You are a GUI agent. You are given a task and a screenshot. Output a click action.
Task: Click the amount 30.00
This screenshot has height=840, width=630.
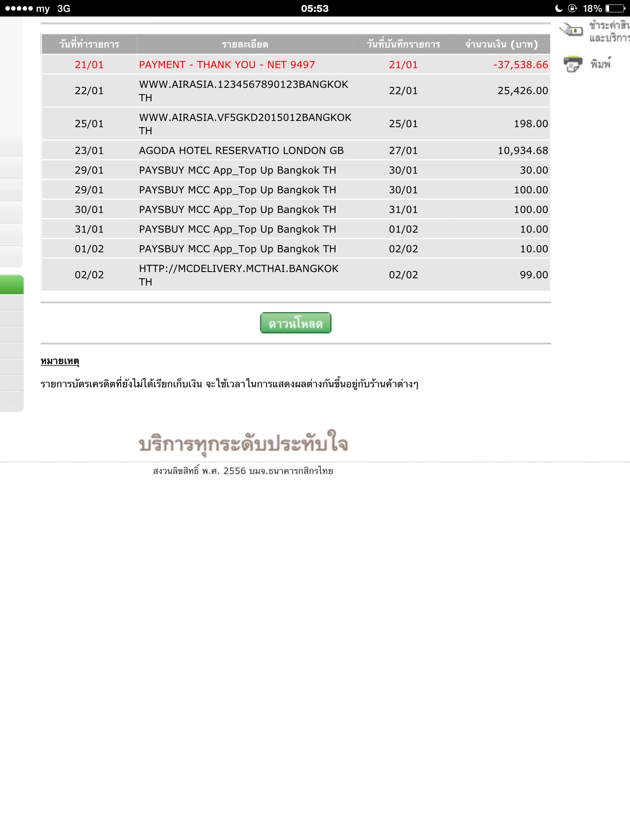(534, 170)
